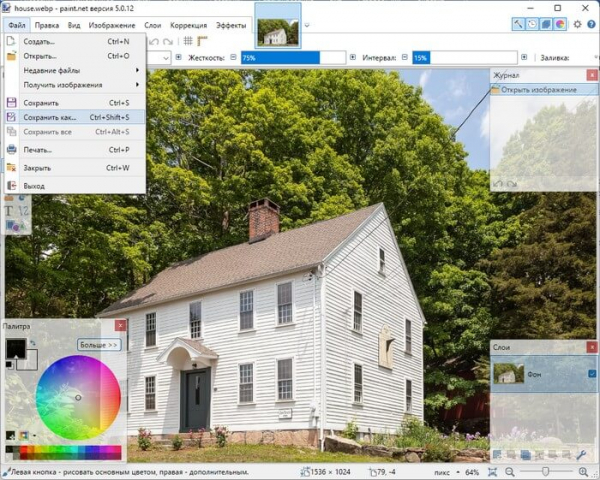Screen dimensions: 600x480
Task: Open the Help question mark icon
Action: [x=591, y=24]
